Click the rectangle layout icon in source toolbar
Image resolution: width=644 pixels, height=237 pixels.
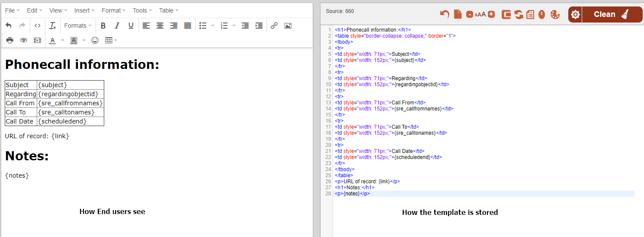tap(506, 15)
